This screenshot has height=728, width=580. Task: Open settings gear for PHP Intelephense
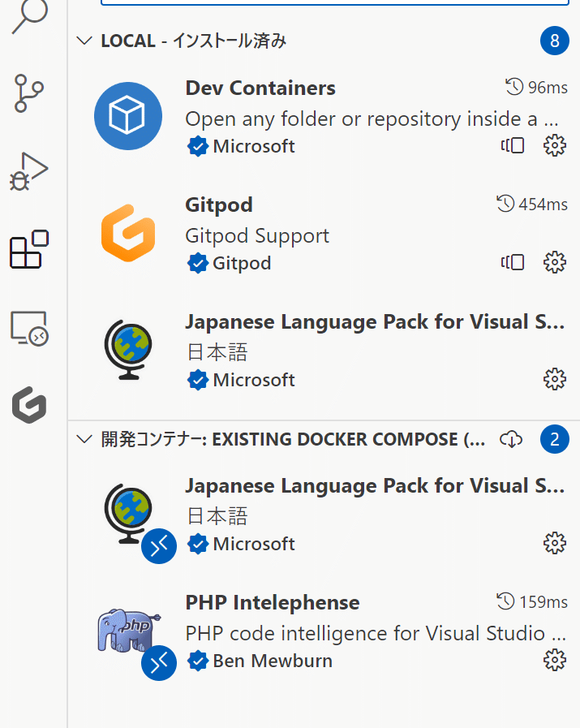pos(554,660)
